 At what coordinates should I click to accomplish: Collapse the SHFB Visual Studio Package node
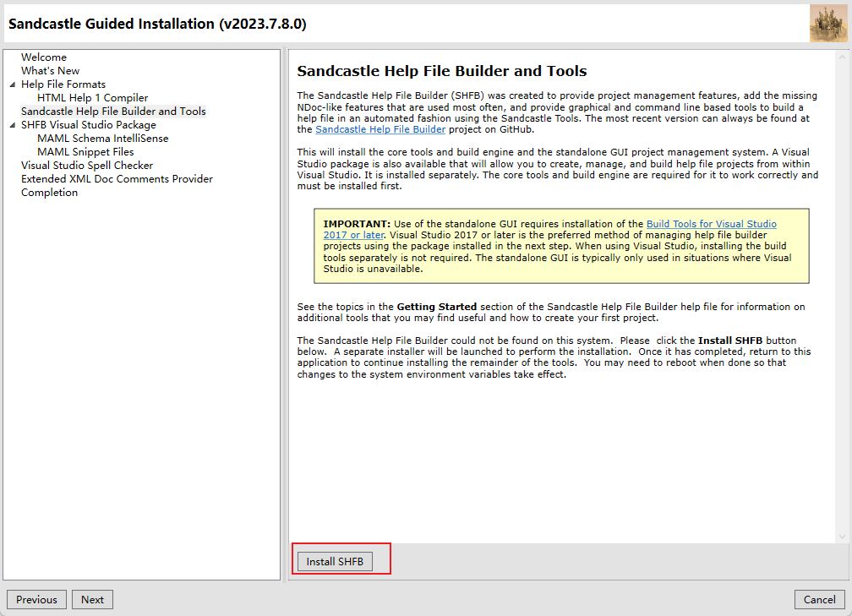(13, 125)
